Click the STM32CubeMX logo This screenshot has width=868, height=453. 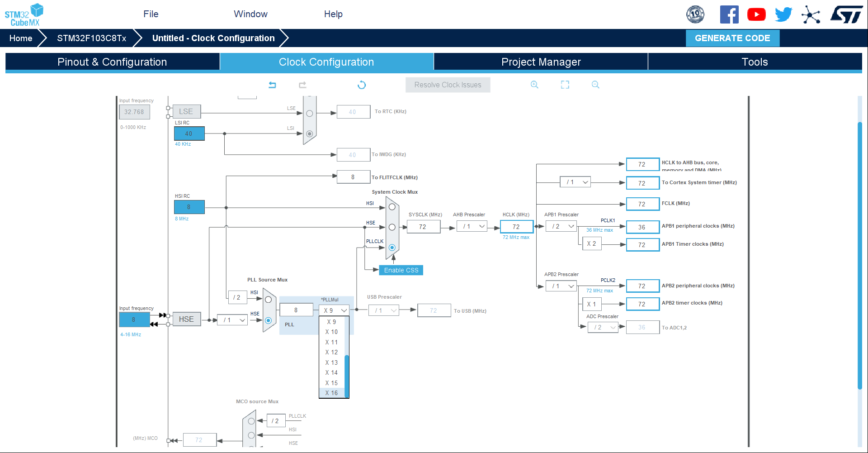click(x=24, y=15)
